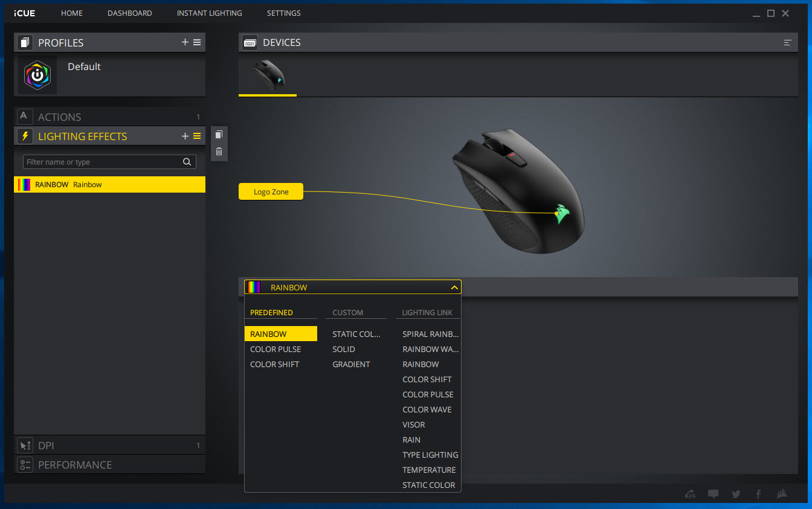The image size is (812, 509).
Task: Click the Actions panel icon
Action: 25,117
